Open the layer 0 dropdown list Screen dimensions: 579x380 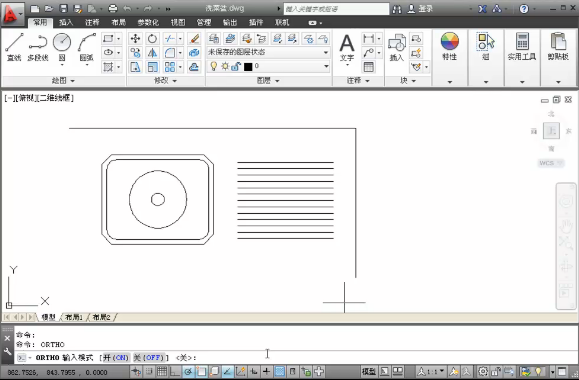(x=268, y=66)
